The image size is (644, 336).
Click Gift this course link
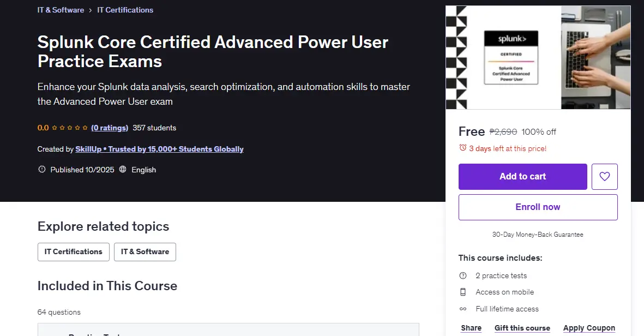522,328
